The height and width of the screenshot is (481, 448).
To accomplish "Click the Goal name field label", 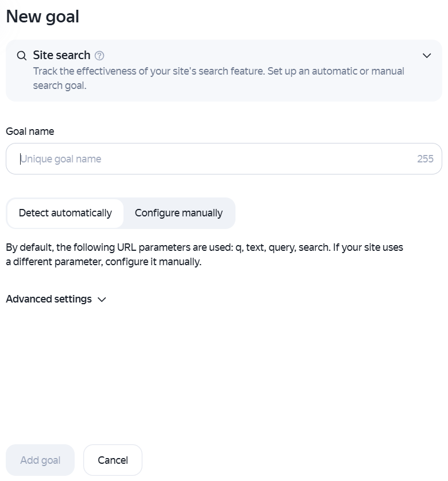I will pyautogui.click(x=30, y=131).
